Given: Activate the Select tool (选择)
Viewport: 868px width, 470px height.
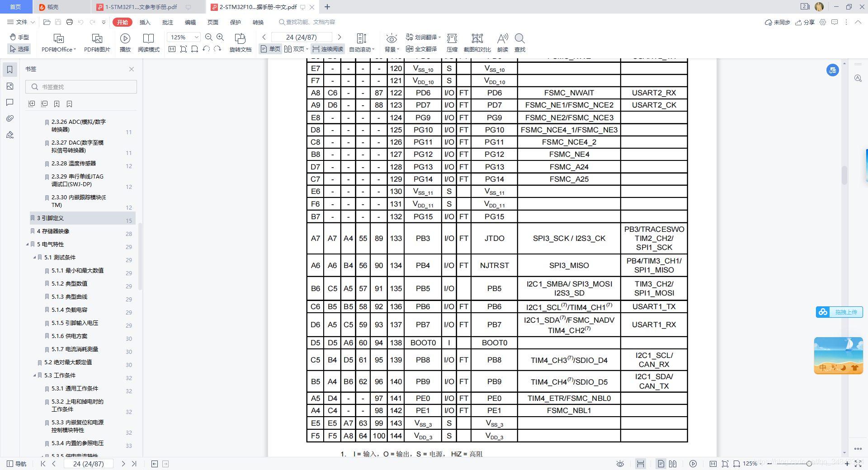Looking at the screenshot, I should (19, 49).
